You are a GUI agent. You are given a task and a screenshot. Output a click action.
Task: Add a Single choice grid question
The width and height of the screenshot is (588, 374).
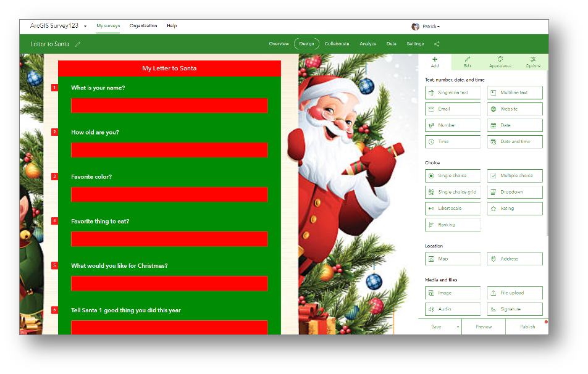click(453, 193)
